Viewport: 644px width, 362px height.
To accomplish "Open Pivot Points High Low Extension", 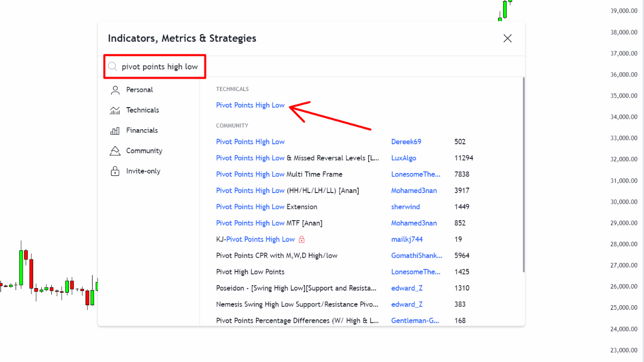I will [266, 207].
